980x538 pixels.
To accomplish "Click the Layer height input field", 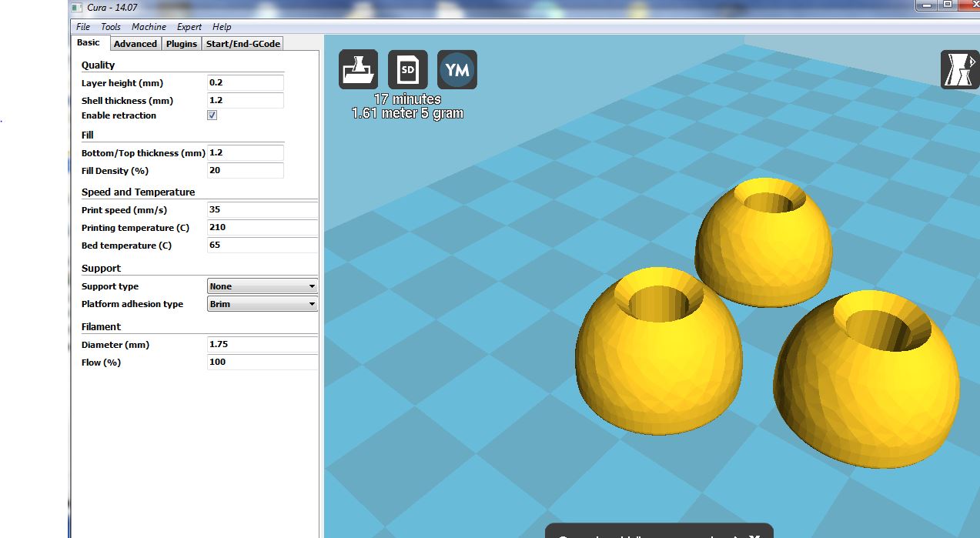I will click(245, 83).
